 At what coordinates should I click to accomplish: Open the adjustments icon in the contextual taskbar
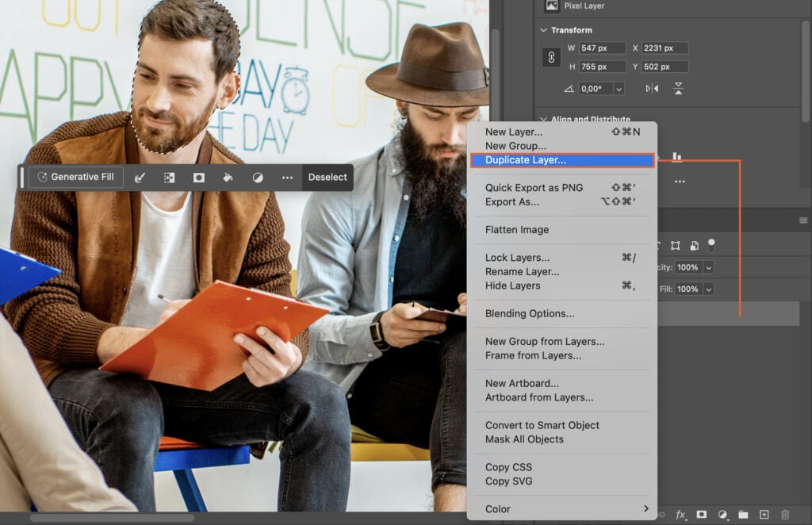(257, 177)
